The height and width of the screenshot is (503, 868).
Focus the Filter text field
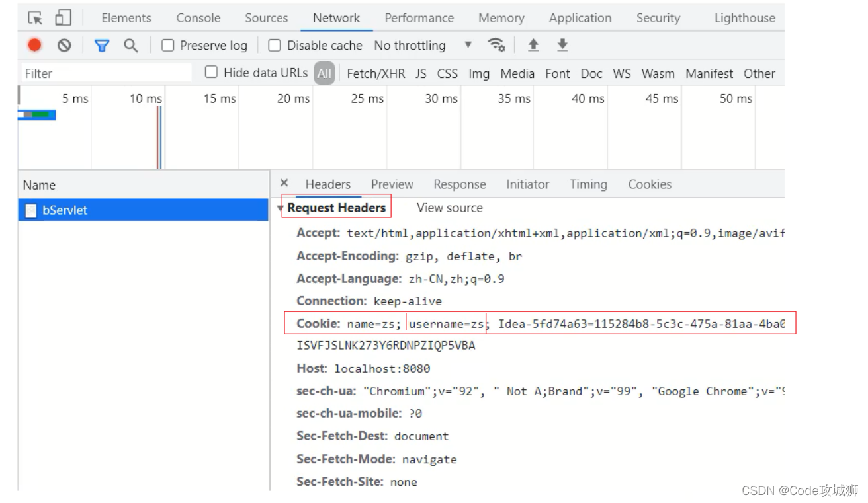click(x=106, y=73)
